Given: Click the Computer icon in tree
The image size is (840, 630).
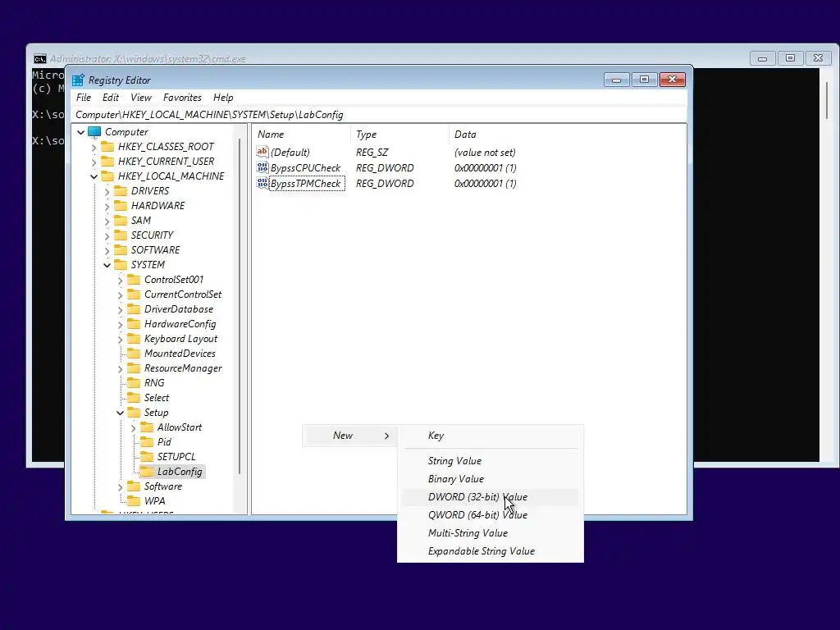Looking at the screenshot, I should (x=94, y=132).
